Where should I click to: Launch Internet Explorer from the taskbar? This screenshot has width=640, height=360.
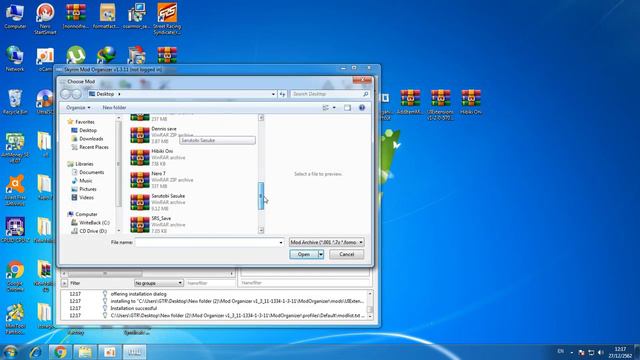click(x=36, y=352)
